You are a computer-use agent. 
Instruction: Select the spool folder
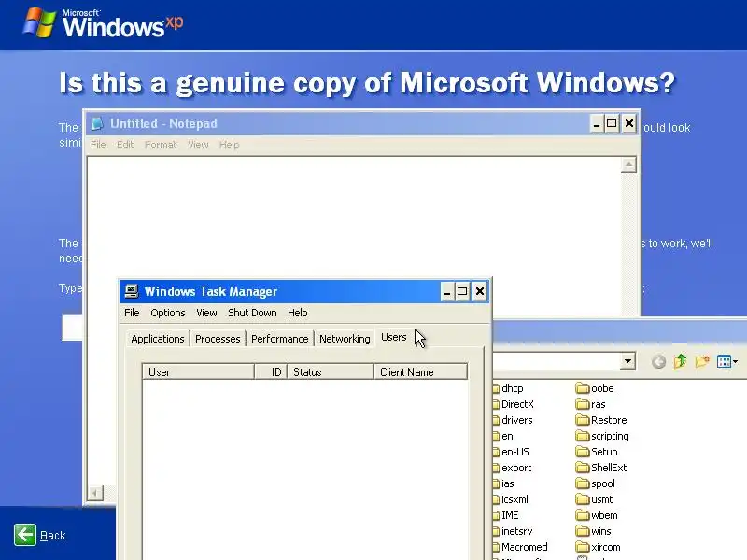pos(596,483)
